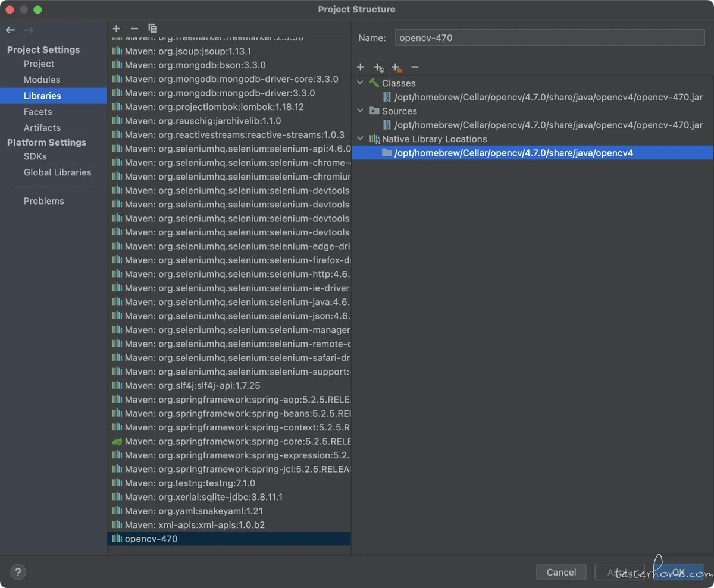
Task: Click the jar icon under the Classes node
Action: pos(387,97)
